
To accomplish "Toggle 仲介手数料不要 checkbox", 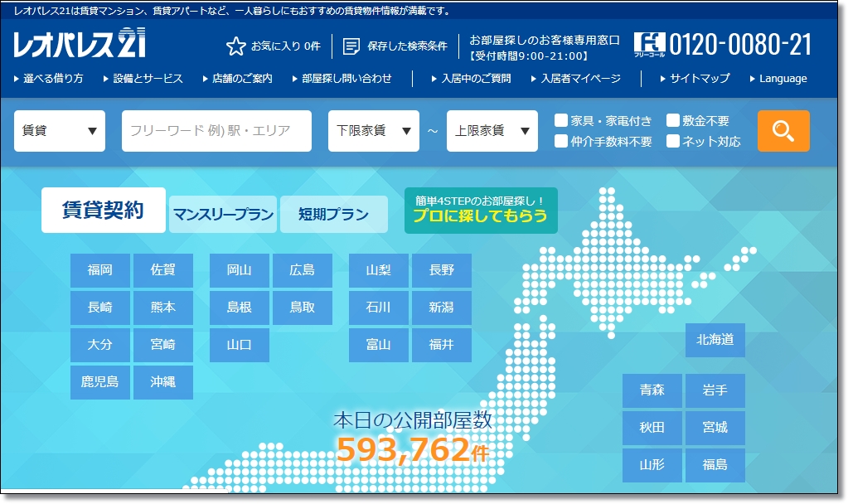I will pyautogui.click(x=561, y=141).
